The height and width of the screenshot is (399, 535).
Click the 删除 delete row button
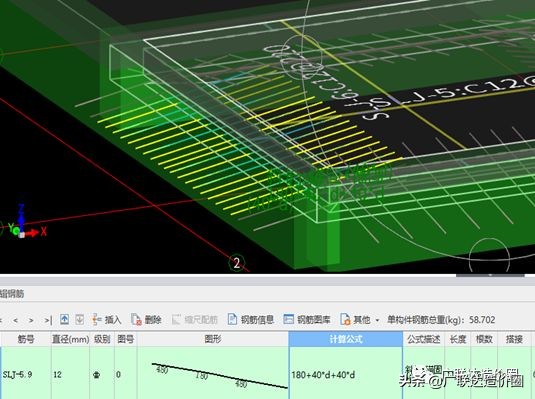[x=146, y=319]
